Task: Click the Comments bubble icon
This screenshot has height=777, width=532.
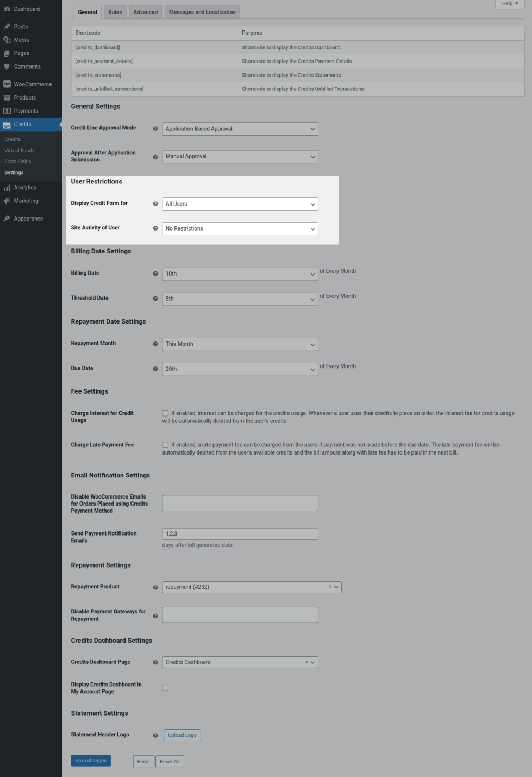Action: click(7, 66)
